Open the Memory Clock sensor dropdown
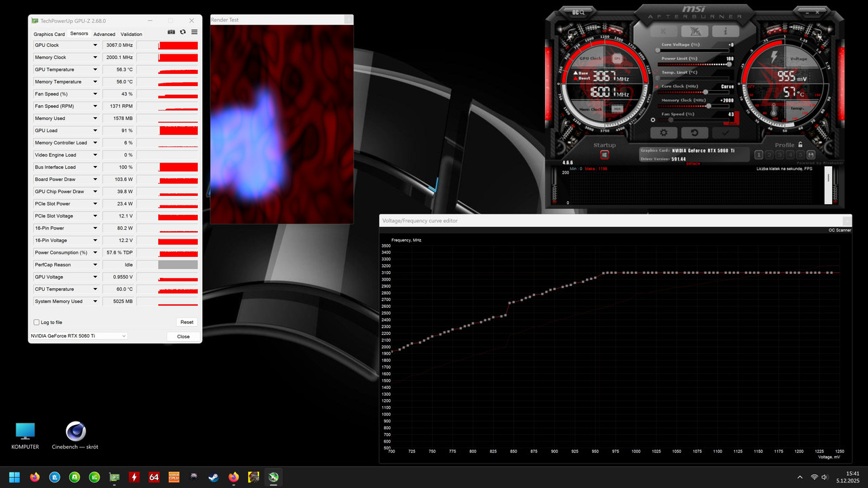This screenshot has width=868, height=488. click(95, 58)
